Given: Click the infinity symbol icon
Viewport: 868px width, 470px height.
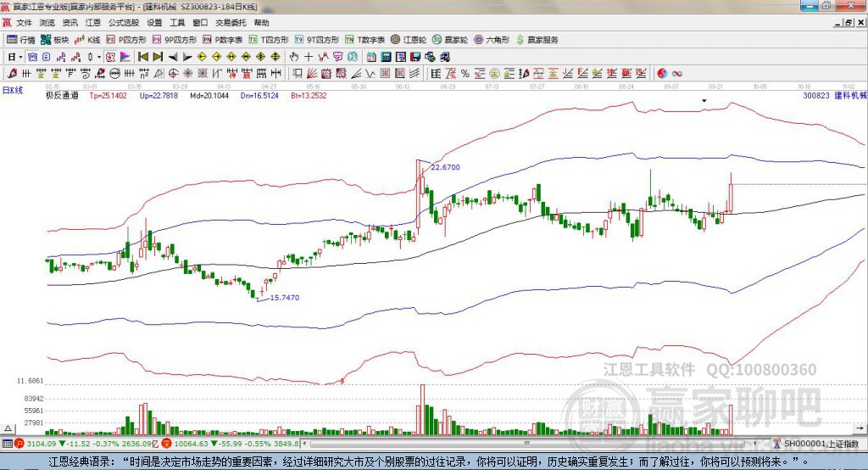Looking at the screenshot, I should [676, 74].
